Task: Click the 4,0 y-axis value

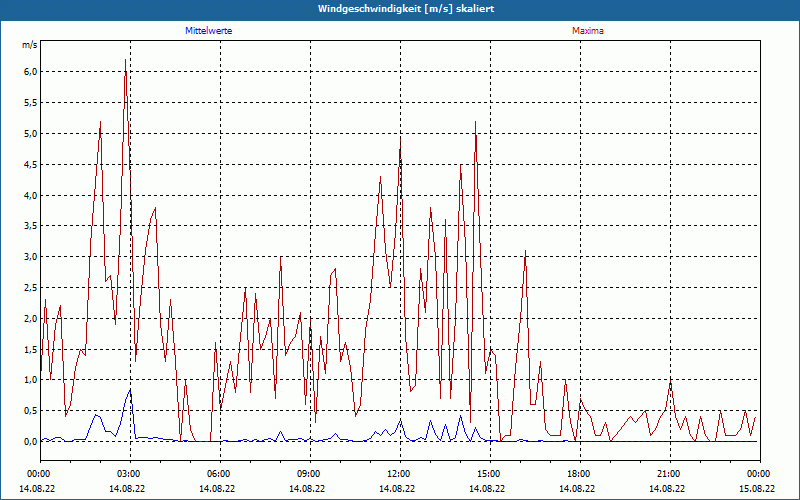Action: pos(31,195)
